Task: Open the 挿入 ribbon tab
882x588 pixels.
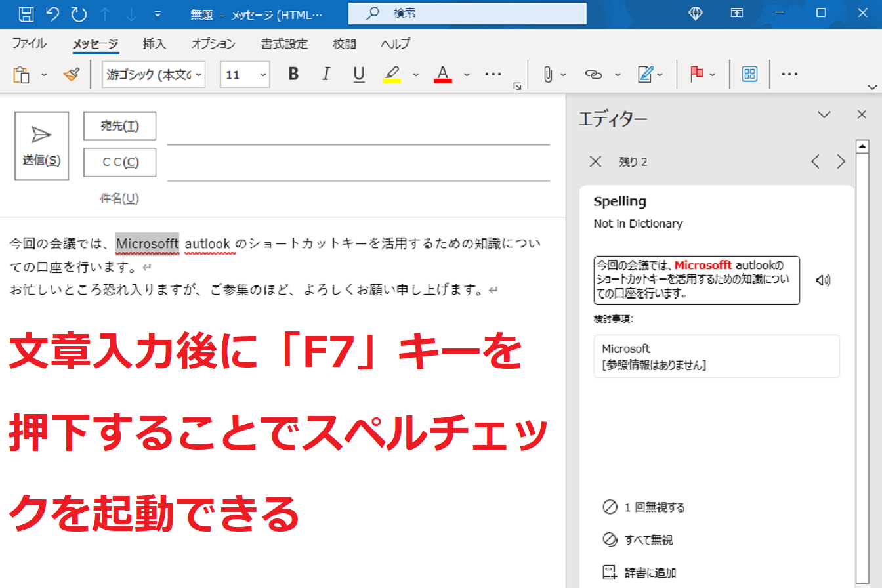Action: pos(154,44)
